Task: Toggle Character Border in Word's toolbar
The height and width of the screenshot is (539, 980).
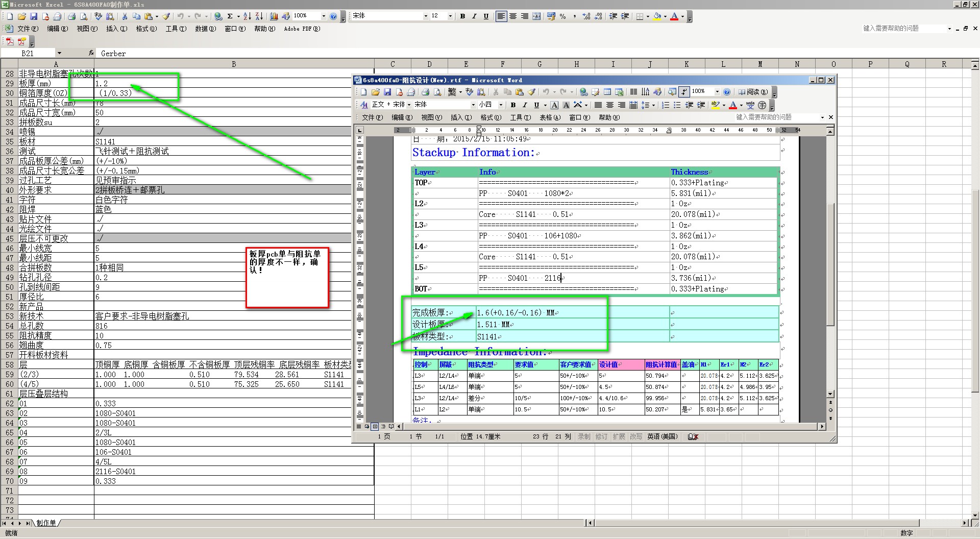Action: 555,105
